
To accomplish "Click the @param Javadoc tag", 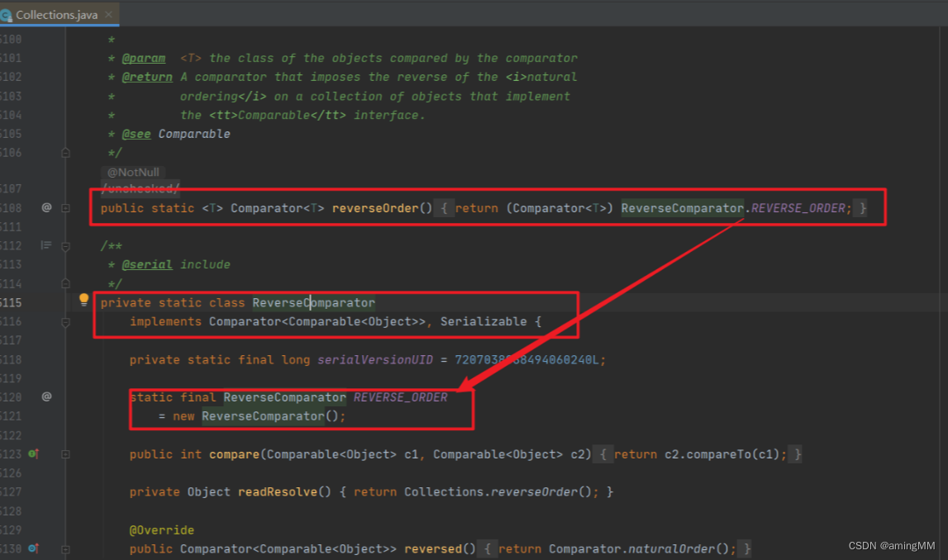I will coord(143,58).
